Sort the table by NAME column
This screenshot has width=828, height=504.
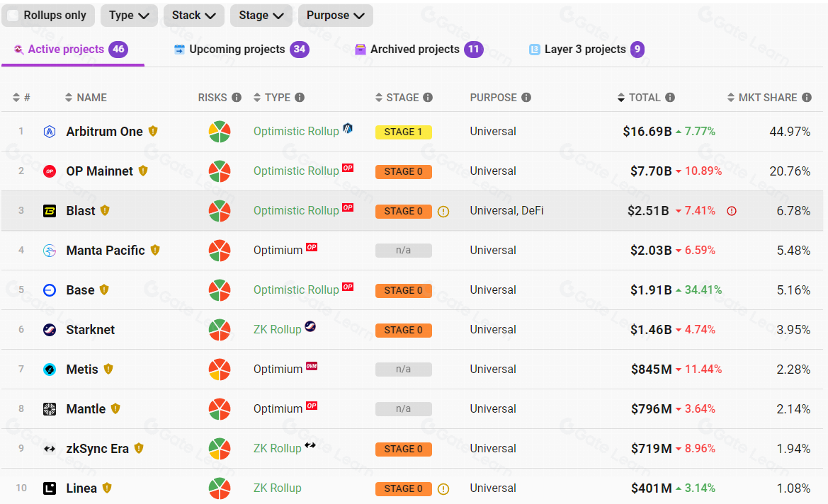click(91, 98)
